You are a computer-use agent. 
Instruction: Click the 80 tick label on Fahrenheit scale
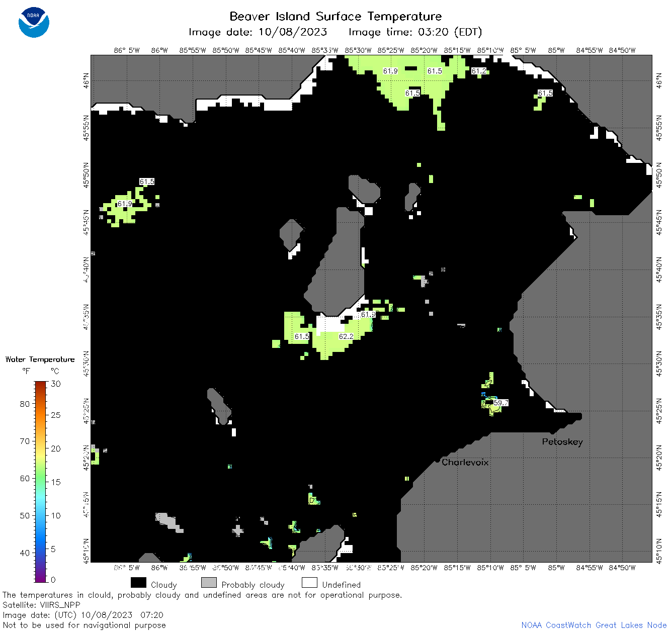[25, 404]
